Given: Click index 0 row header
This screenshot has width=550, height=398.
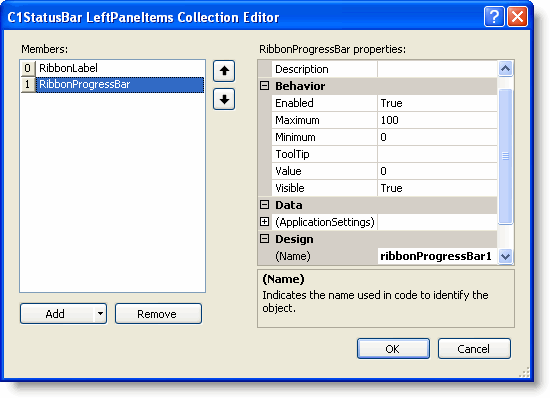Looking at the screenshot, I should pos(28,68).
